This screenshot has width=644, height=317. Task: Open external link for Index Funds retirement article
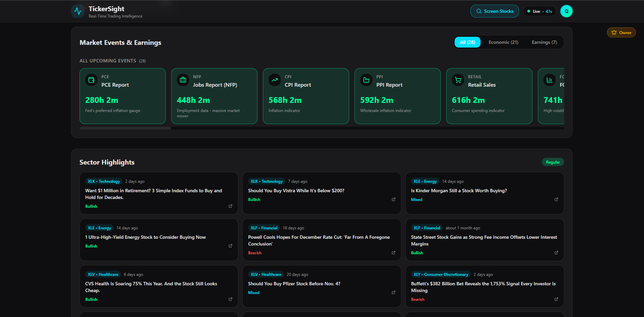pyautogui.click(x=231, y=206)
